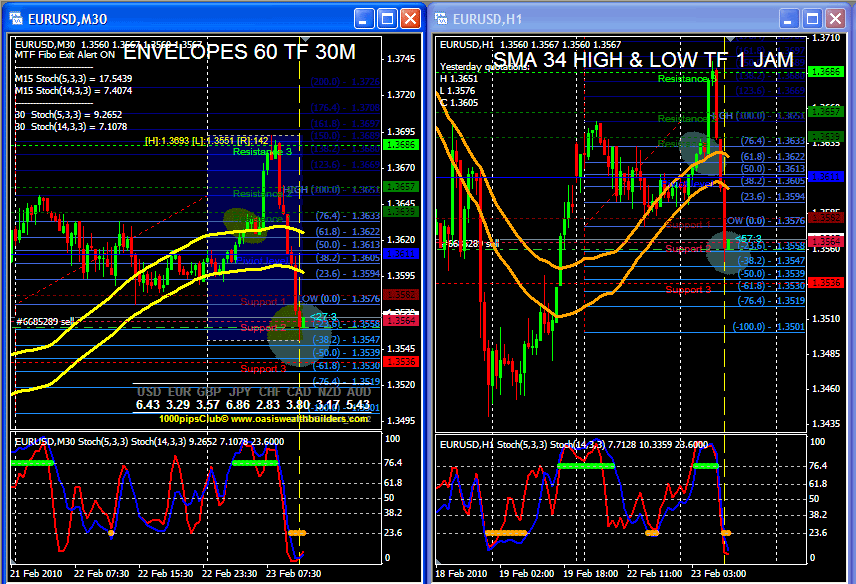Screen dimensions: 856x584
Task: Click the chart shift triangle on the M30 chart
Action: tap(305, 40)
